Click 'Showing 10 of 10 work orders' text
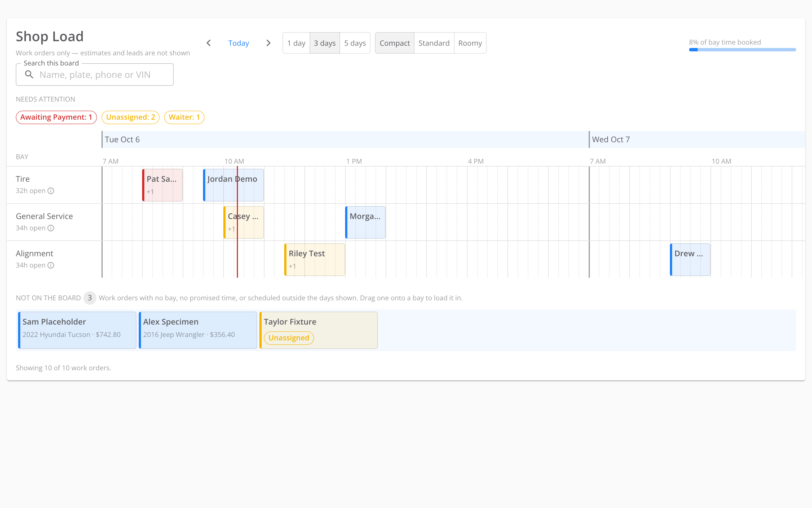The image size is (812, 508). (x=63, y=368)
